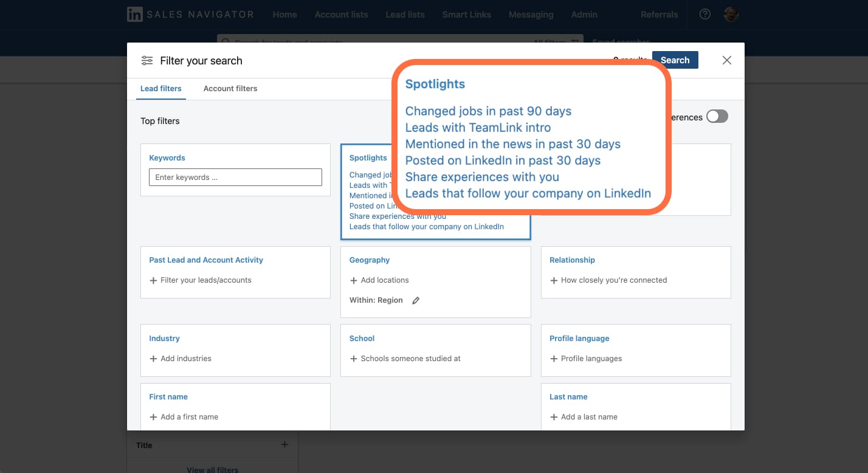Click the Profile language filter heading
The height and width of the screenshot is (473, 868).
pos(579,339)
